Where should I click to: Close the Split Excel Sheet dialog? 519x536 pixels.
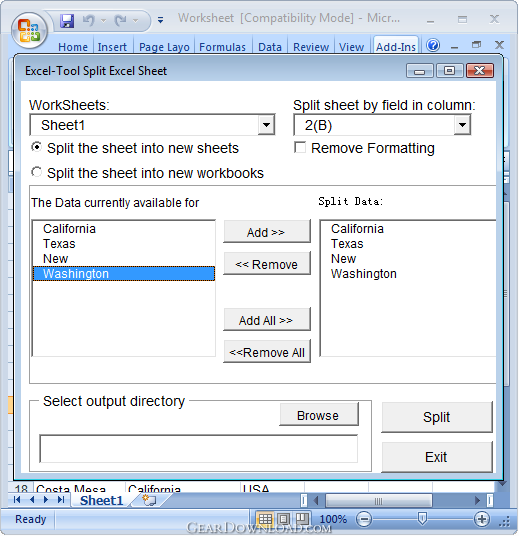480,70
